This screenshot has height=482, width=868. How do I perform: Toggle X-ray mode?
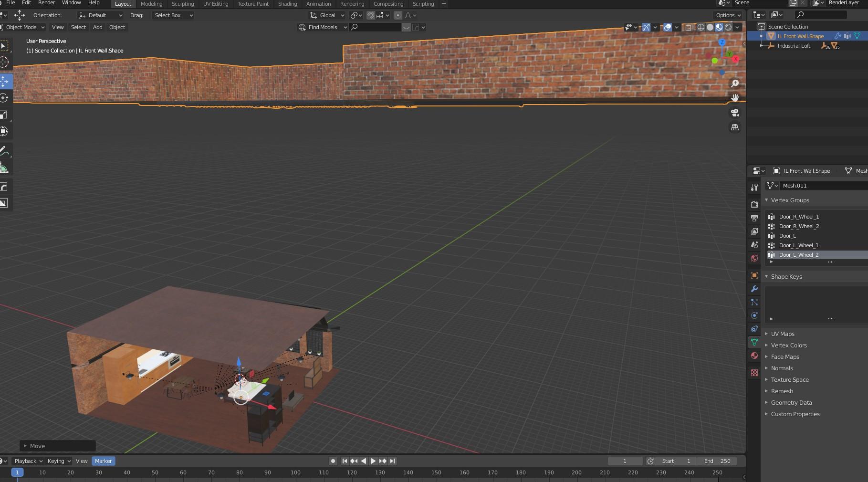[x=688, y=27]
